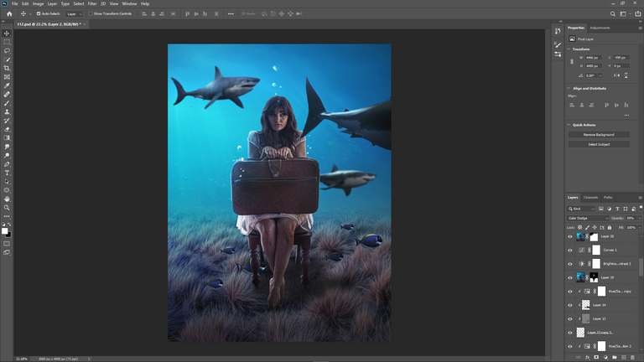Image resolution: width=644 pixels, height=362 pixels.
Task: Delete layer using trash icon
Action: tap(632, 358)
